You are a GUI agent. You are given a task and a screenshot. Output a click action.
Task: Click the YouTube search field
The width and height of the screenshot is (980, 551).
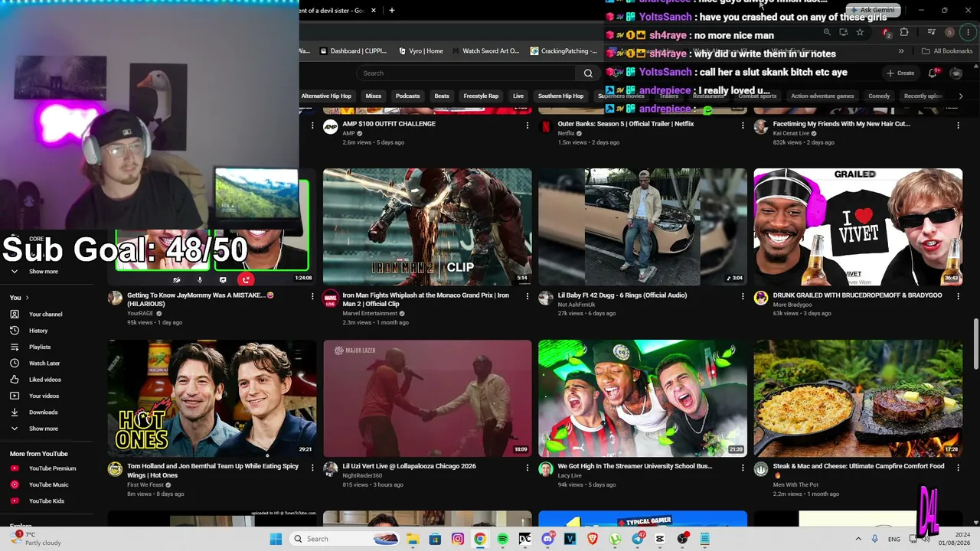coord(468,73)
